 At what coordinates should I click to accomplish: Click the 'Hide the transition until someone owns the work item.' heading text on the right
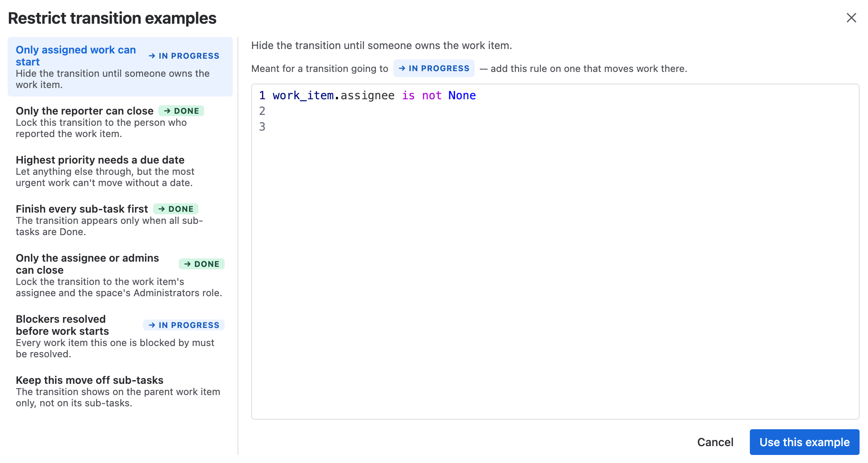(x=382, y=45)
